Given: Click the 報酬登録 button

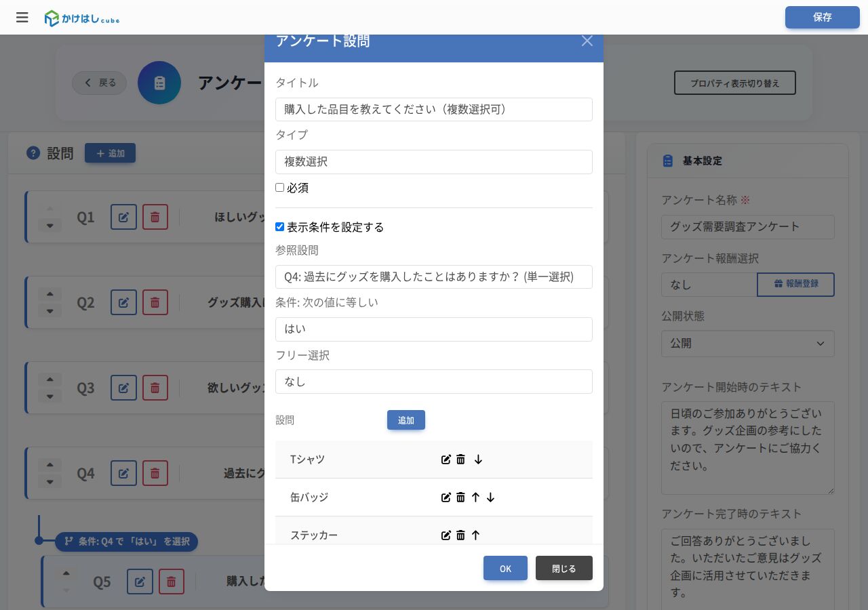Looking at the screenshot, I should coord(796,285).
